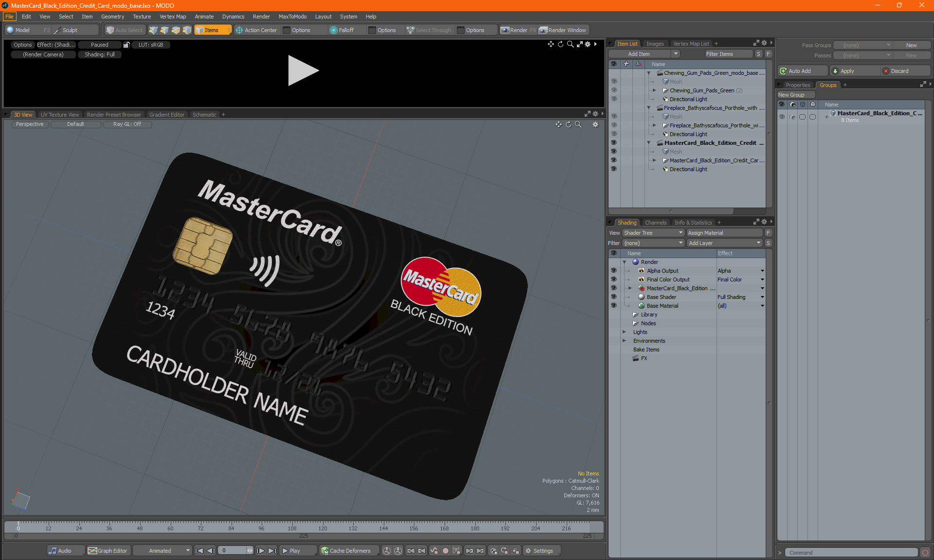
Task: Toggle visibility of MasterCard group in Groups
Action: point(782,117)
